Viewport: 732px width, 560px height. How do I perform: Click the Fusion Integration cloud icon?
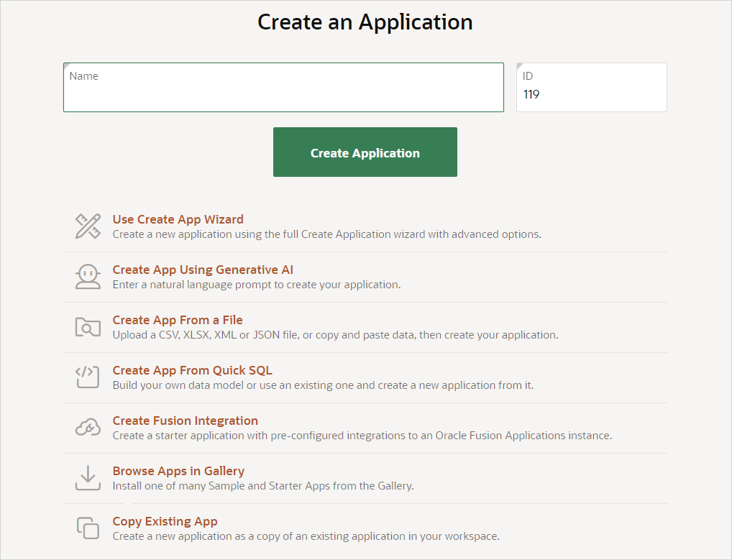88,428
